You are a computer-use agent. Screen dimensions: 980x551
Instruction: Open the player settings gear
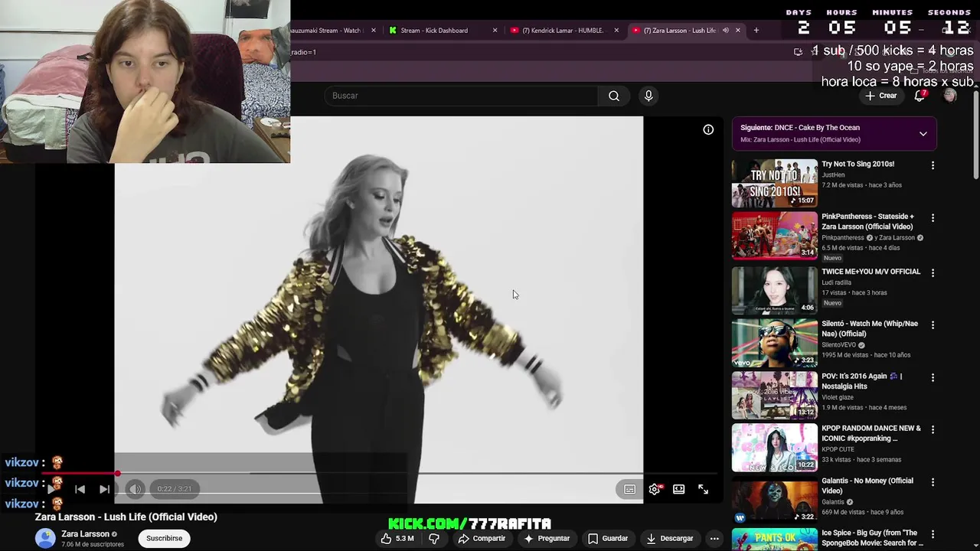[655, 489]
